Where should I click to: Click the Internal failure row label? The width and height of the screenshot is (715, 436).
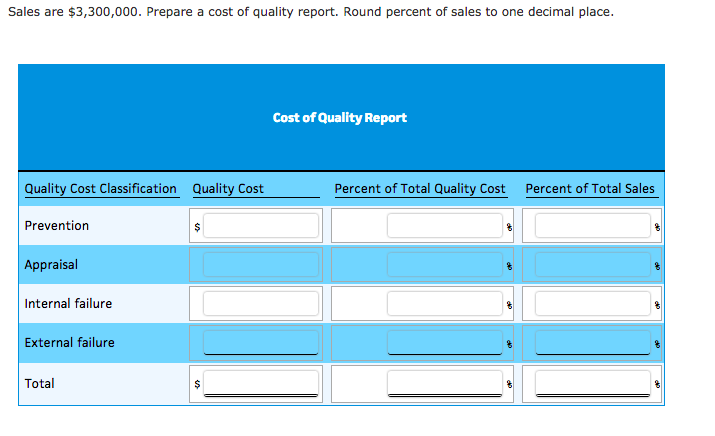tap(68, 304)
